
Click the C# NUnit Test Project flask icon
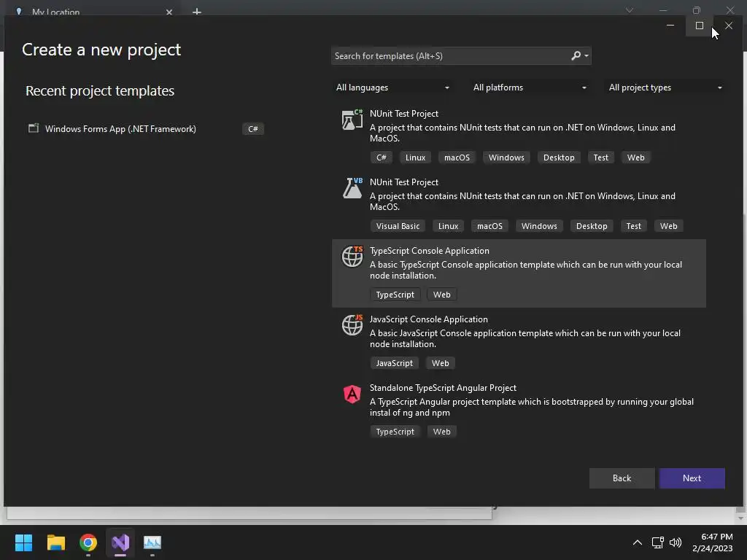[352, 119]
